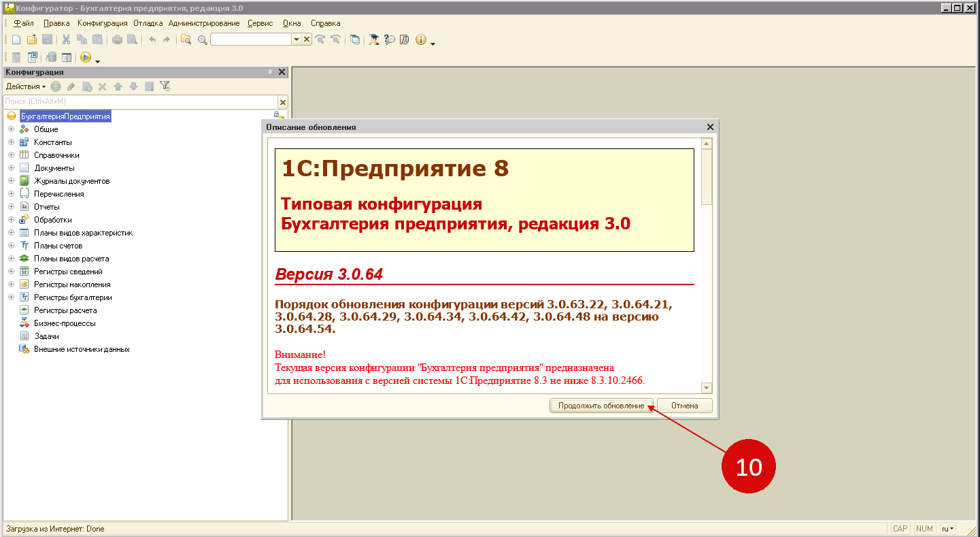This screenshot has height=537, width=980.
Task: Click the Open file toolbar icon
Action: 32,39
